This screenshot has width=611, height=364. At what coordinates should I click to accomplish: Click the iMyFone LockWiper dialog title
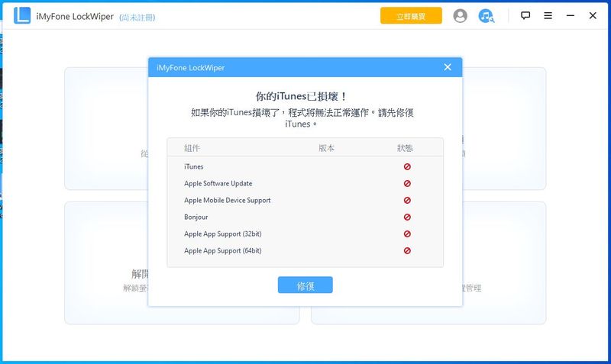(x=190, y=68)
